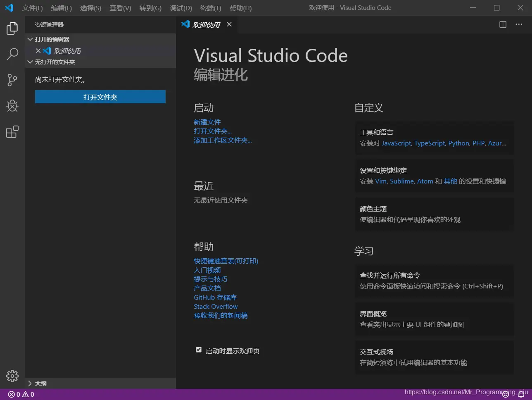Open the Manage gear icon

coord(12,376)
